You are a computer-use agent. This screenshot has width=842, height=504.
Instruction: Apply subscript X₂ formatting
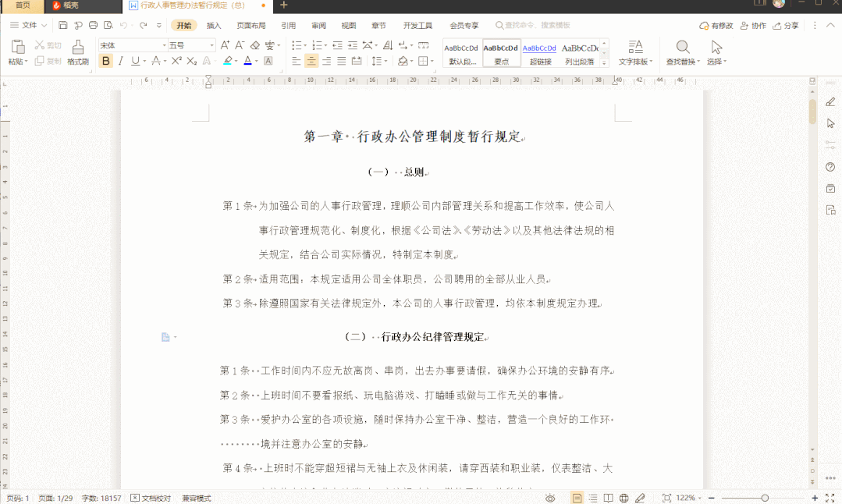(x=192, y=61)
